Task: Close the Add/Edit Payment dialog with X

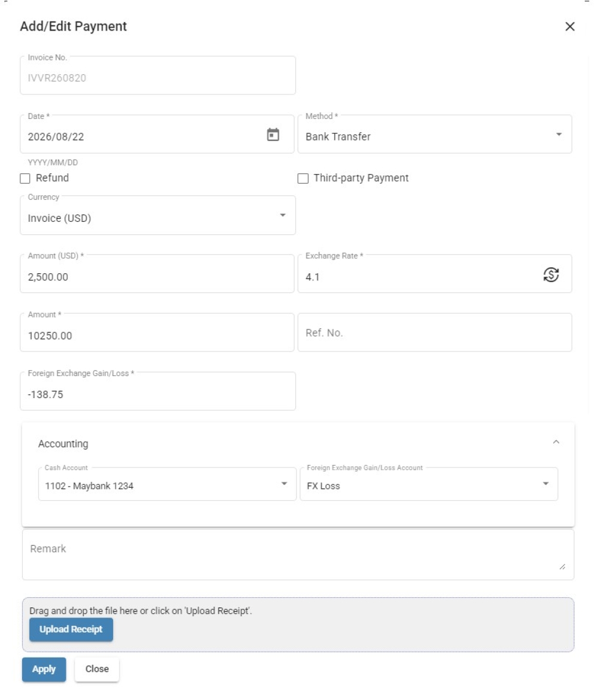Action: click(x=570, y=26)
